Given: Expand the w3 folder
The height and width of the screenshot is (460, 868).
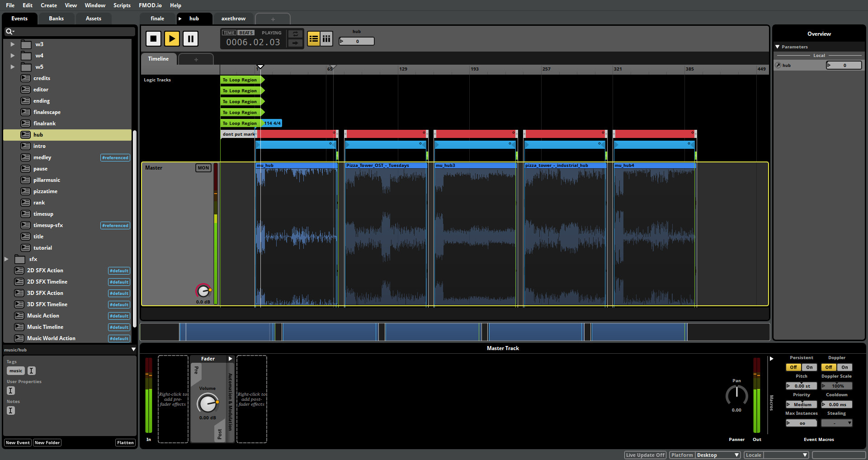Looking at the screenshot, I should pyautogui.click(x=13, y=44).
